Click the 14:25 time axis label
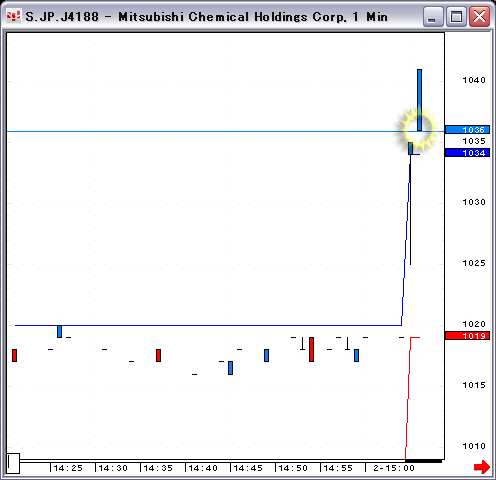This screenshot has height=480, width=496. point(68,468)
